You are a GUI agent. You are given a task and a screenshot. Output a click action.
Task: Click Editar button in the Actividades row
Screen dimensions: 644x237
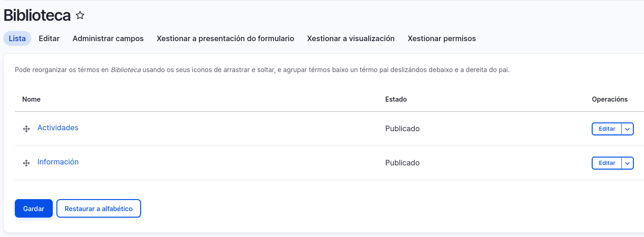point(607,129)
